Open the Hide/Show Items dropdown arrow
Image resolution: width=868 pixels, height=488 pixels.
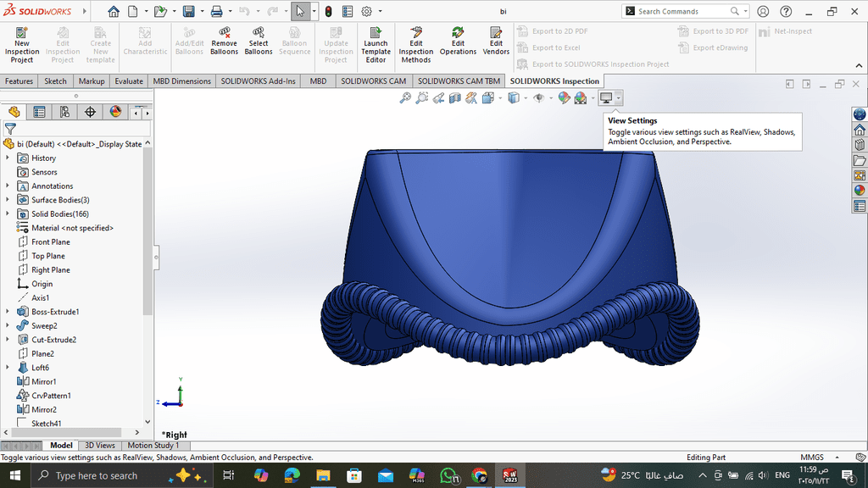(549, 98)
